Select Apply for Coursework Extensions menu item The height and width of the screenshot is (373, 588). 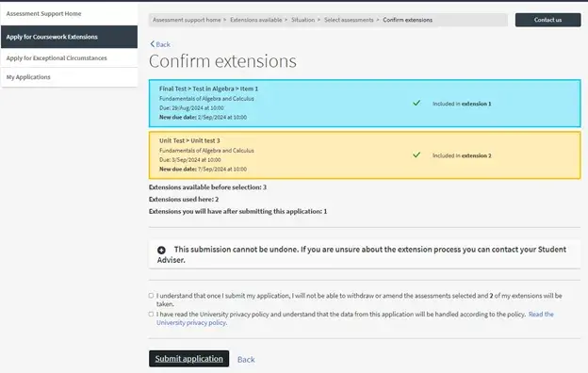coord(69,37)
